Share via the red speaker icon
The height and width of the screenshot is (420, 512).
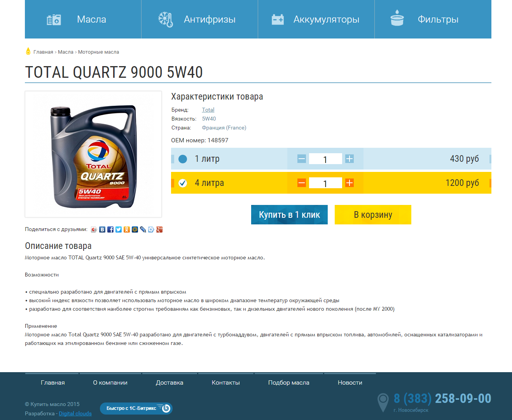94,229
